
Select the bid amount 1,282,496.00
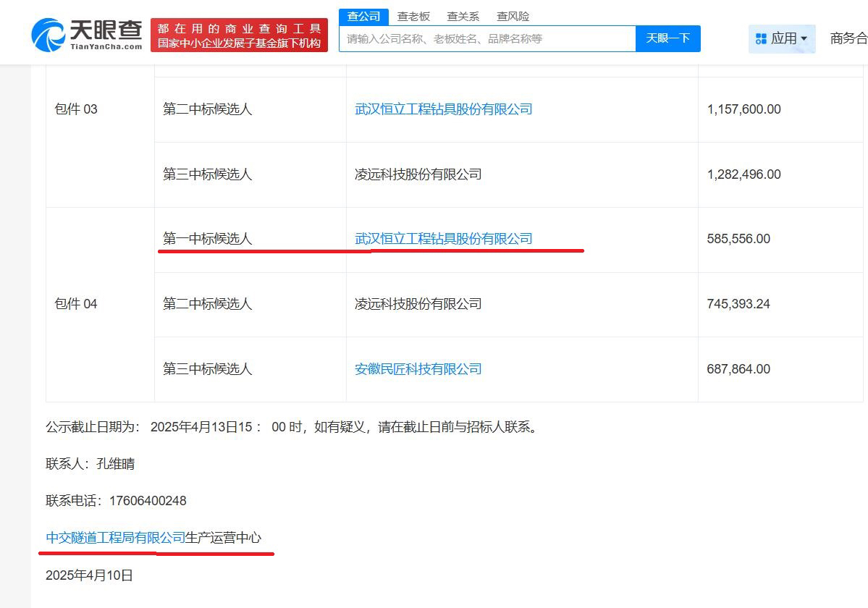743,174
